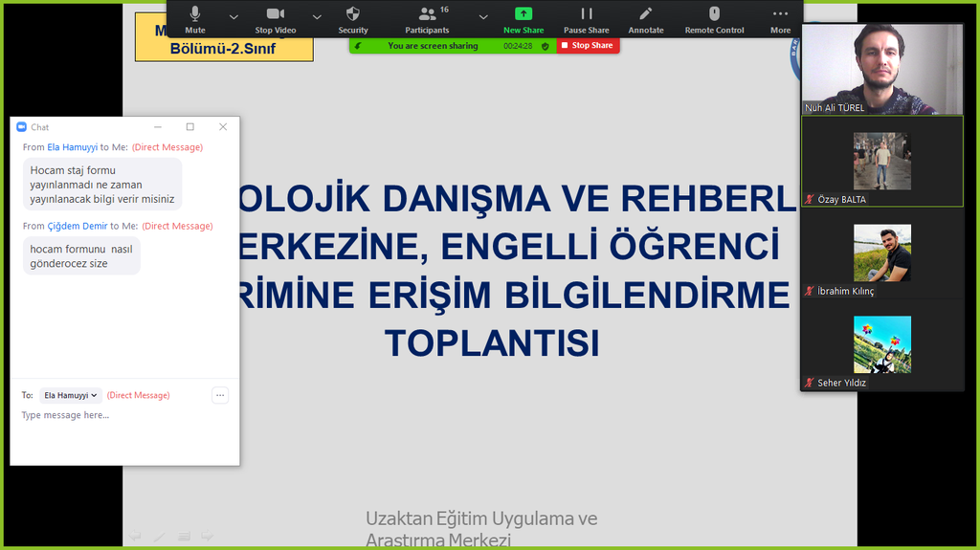Image resolution: width=980 pixels, height=550 pixels.
Task: Open the Annotate pencil tool
Action: (646, 19)
